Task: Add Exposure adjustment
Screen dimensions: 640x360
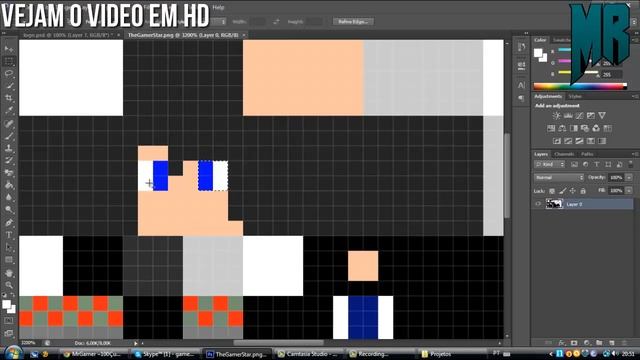Action: (x=591, y=116)
